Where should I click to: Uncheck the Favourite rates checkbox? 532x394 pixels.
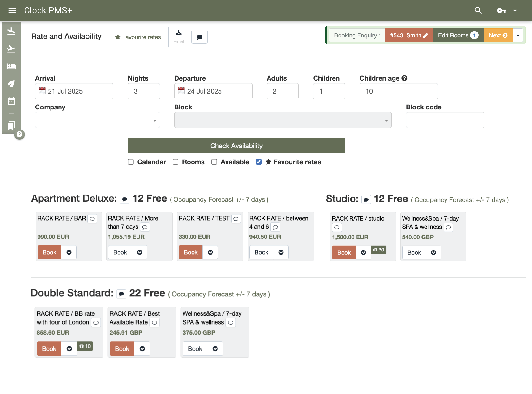pos(259,162)
